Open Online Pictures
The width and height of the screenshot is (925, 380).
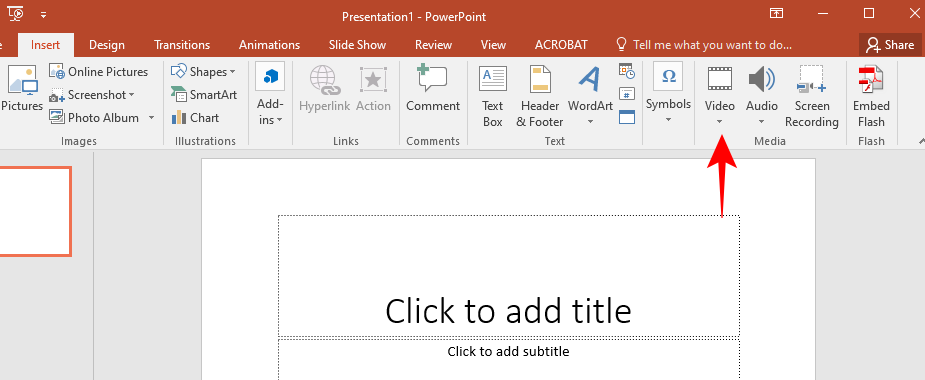[x=99, y=72]
